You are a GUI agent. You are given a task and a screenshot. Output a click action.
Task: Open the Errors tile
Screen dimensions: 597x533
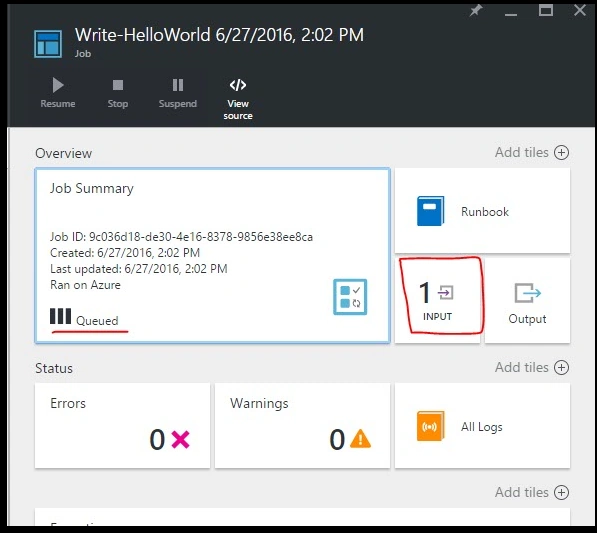122,426
